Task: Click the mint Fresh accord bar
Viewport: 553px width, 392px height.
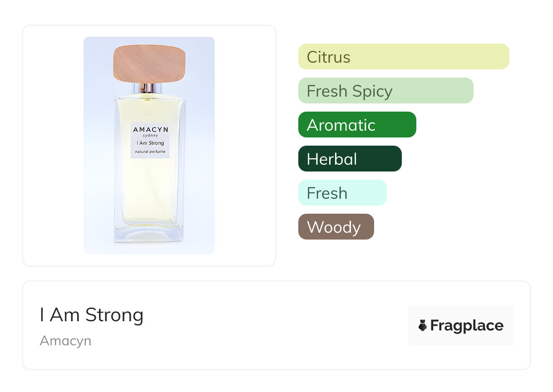Action: (342, 193)
